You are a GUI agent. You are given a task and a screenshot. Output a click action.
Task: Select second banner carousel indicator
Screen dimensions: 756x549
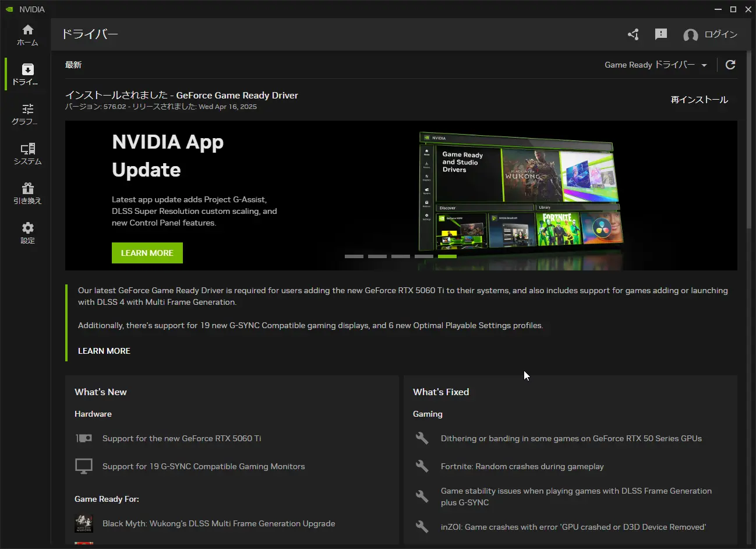click(377, 256)
